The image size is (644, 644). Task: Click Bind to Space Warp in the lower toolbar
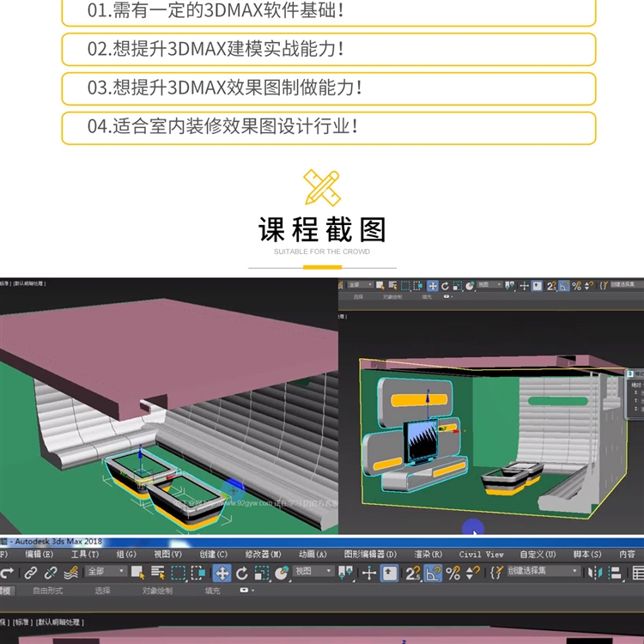[71, 573]
